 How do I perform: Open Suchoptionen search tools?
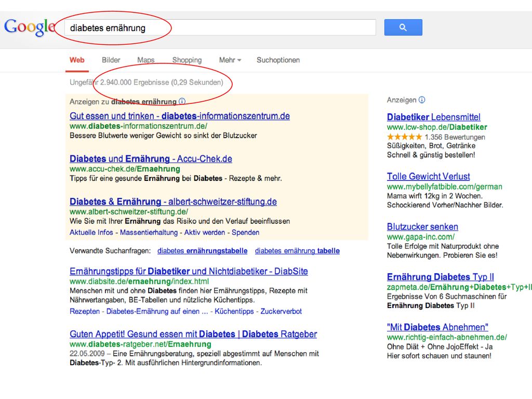tap(278, 60)
